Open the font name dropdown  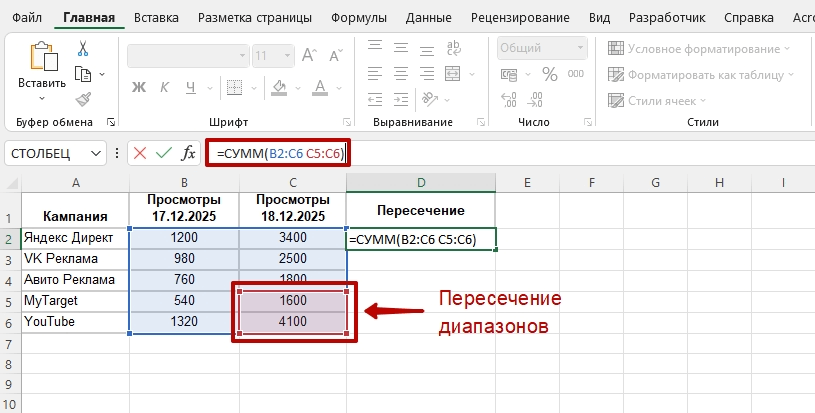242,56
